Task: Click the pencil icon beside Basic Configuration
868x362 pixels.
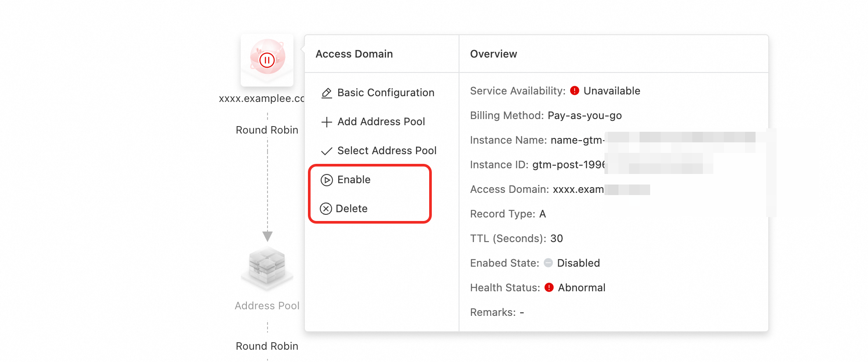Action: pos(326,93)
